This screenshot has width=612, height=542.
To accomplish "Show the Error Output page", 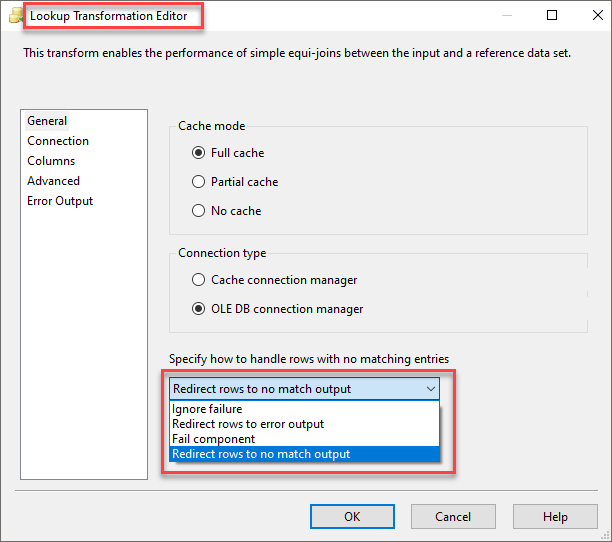I will click(x=60, y=201).
